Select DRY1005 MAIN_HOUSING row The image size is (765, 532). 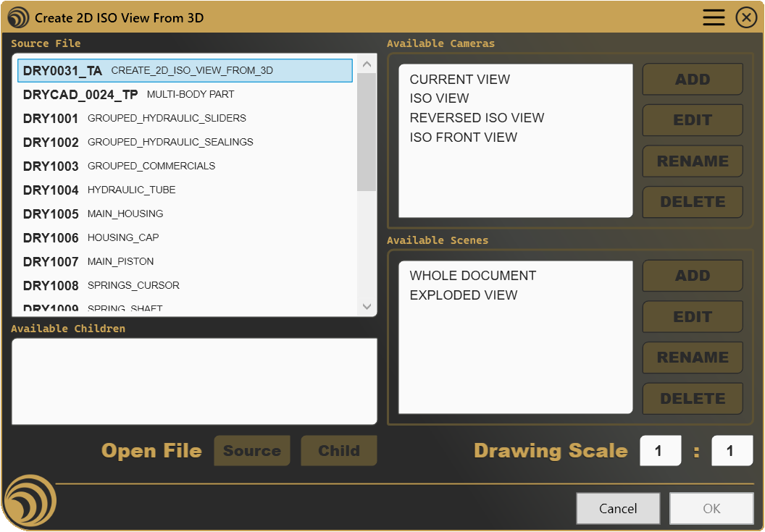tap(185, 214)
